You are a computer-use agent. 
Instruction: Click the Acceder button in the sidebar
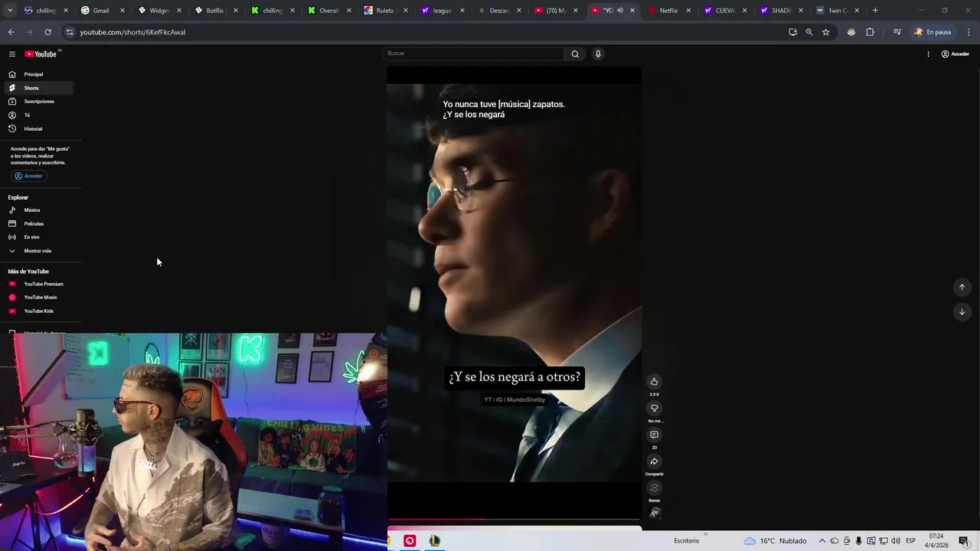(29, 176)
